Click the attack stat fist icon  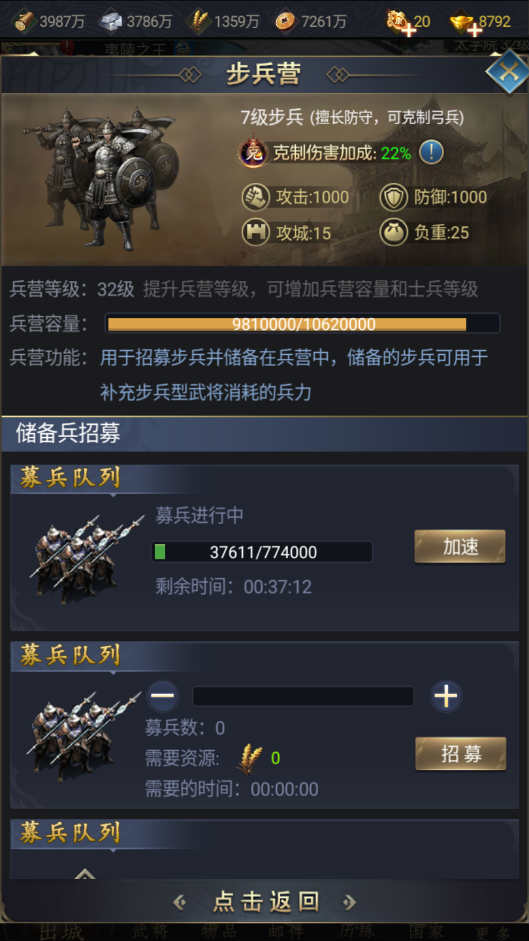(253, 197)
